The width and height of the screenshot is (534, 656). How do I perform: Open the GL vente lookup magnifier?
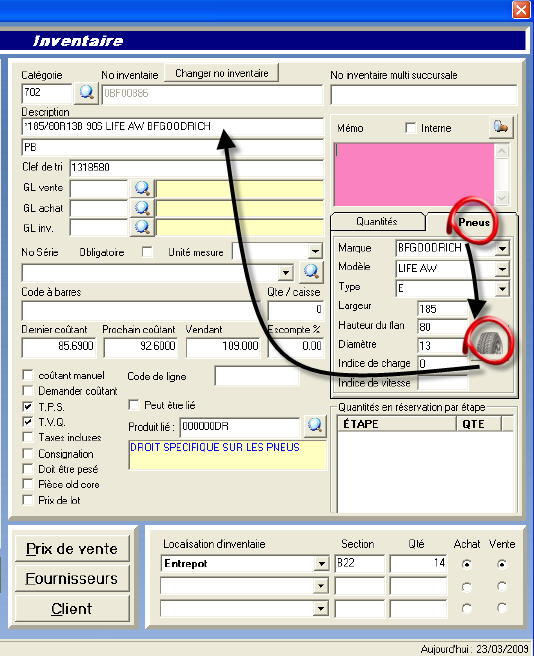point(142,188)
